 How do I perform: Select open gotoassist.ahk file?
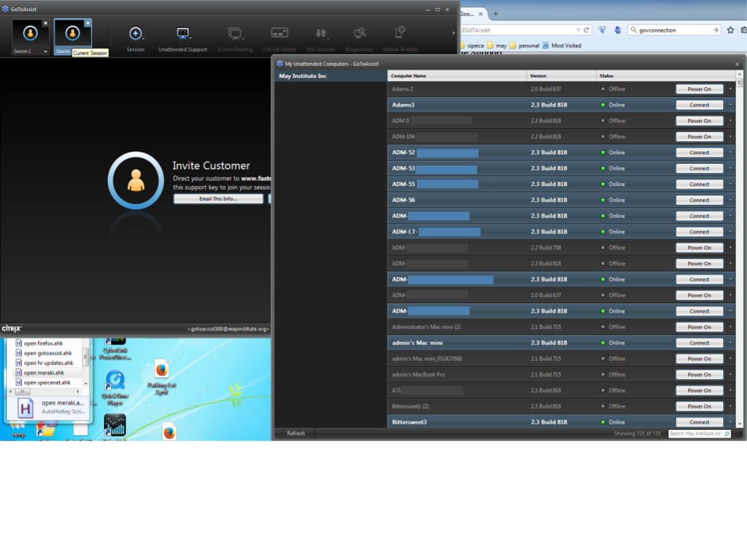click(43, 353)
